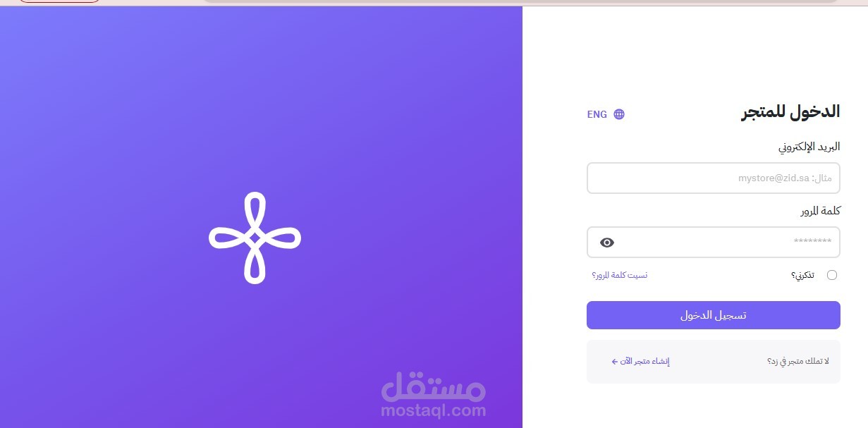
Task: Open the إنشاء متجر الآن create store link
Action: [x=644, y=362]
